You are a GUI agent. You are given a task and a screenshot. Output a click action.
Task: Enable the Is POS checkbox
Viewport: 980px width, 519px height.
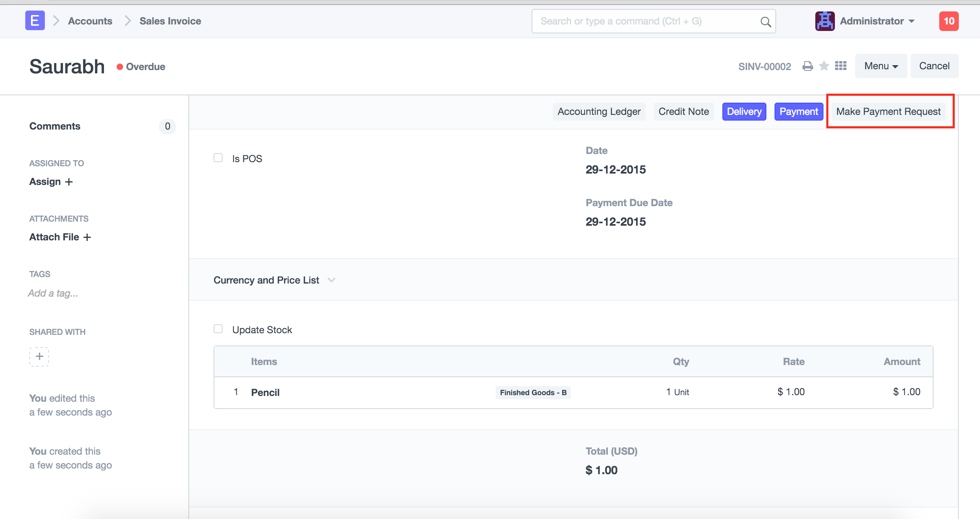click(x=218, y=158)
